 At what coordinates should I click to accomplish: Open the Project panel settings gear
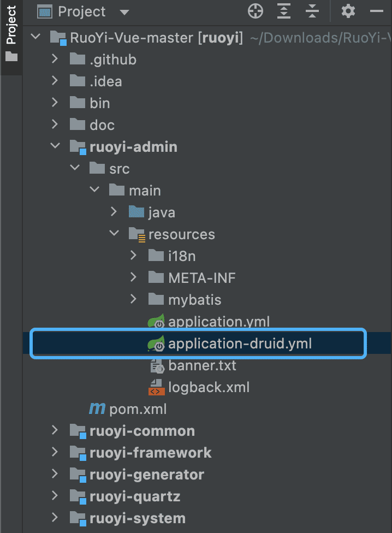click(348, 11)
